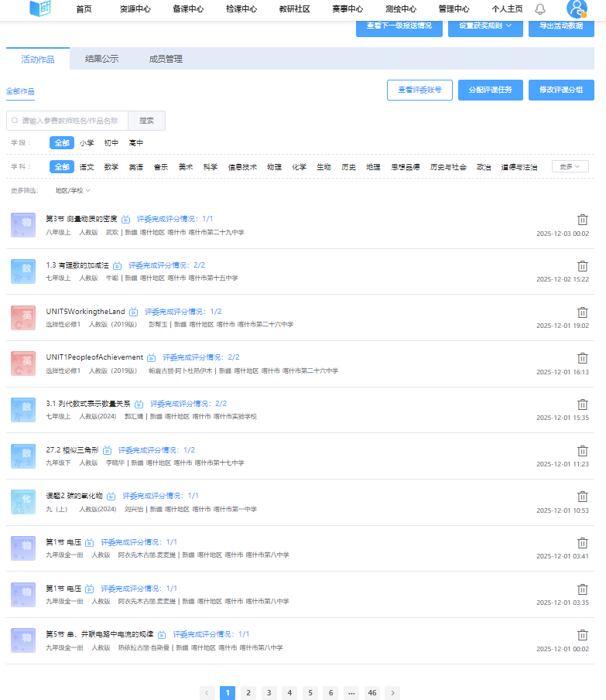The width and height of the screenshot is (606, 700).
Task: Filter by 初中 school stage
Action: click(x=111, y=143)
